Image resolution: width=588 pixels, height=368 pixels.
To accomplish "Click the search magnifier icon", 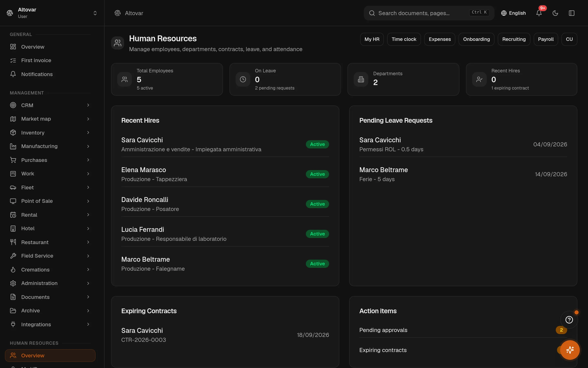I will pyautogui.click(x=372, y=13).
